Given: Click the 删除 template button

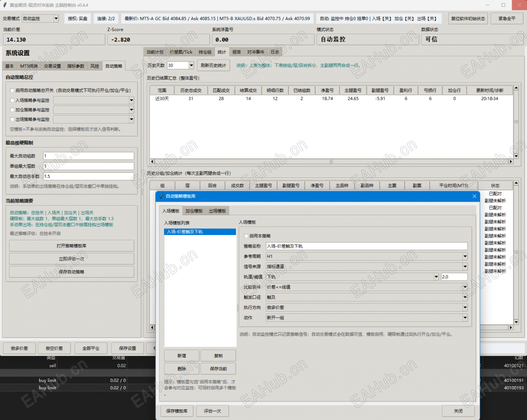Looking at the screenshot, I should point(182,369).
